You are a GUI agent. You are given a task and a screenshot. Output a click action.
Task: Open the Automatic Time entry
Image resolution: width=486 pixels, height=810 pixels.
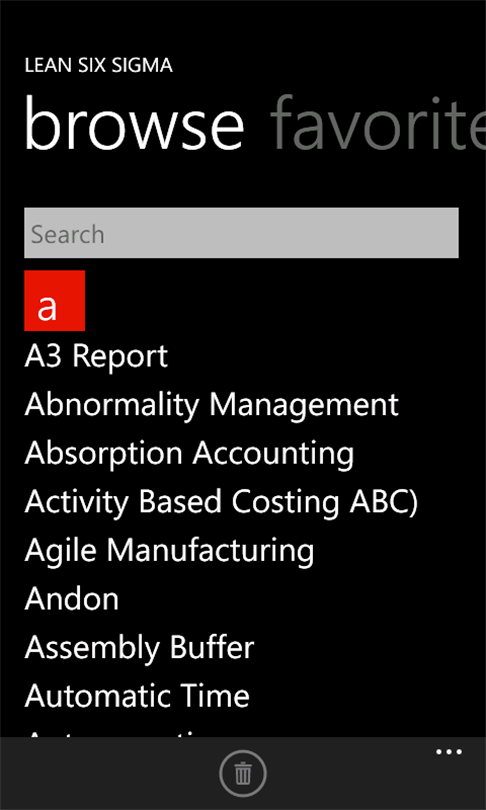tap(137, 695)
